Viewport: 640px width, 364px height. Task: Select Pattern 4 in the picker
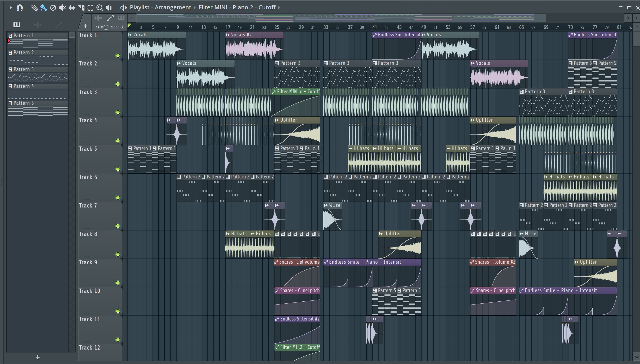click(38, 91)
